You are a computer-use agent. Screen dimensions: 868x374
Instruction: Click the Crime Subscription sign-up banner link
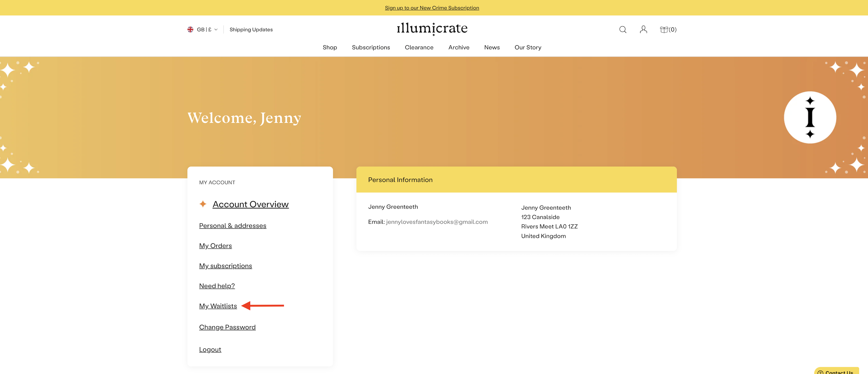[x=432, y=8]
